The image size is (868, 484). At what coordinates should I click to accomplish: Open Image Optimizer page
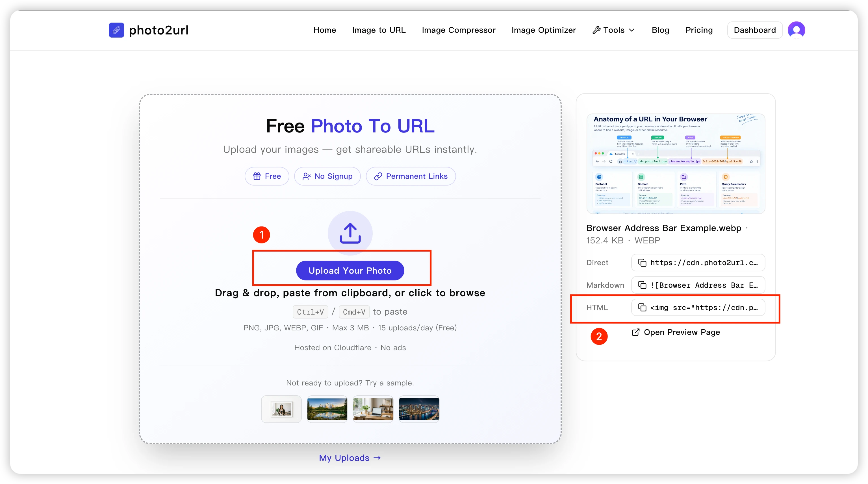[544, 30]
